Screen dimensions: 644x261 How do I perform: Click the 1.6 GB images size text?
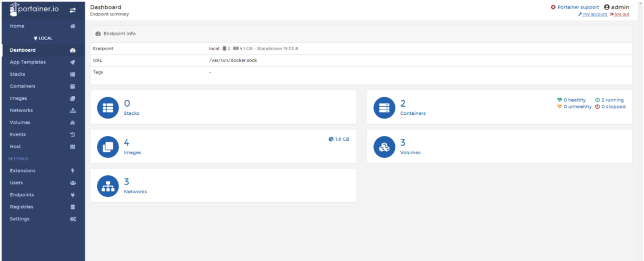pyautogui.click(x=342, y=139)
